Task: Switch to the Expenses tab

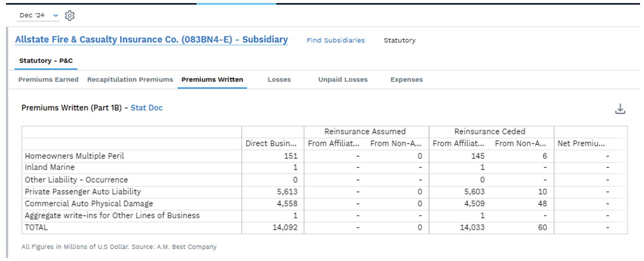Action: pos(406,80)
